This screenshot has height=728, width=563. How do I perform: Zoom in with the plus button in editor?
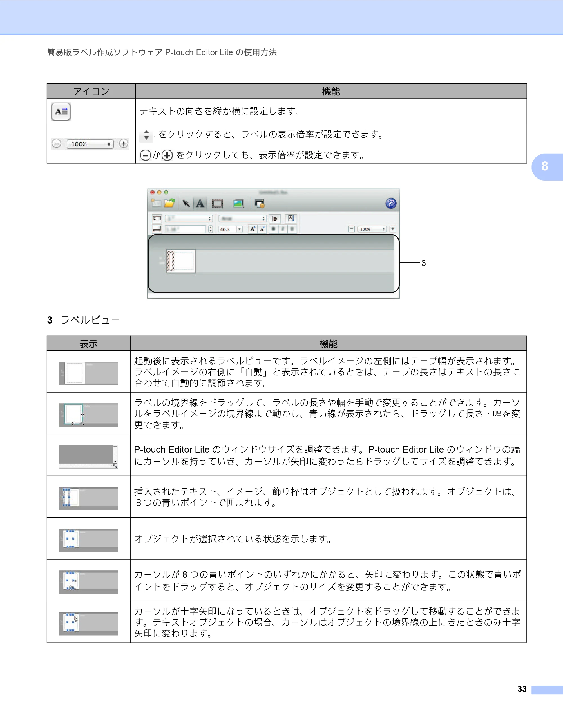tap(393, 229)
